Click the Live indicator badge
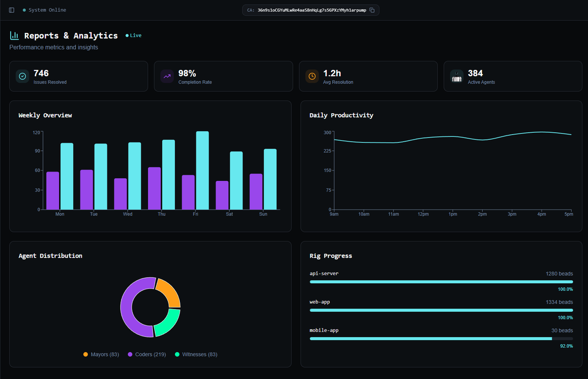The height and width of the screenshot is (379, 588). pos(133,35)
